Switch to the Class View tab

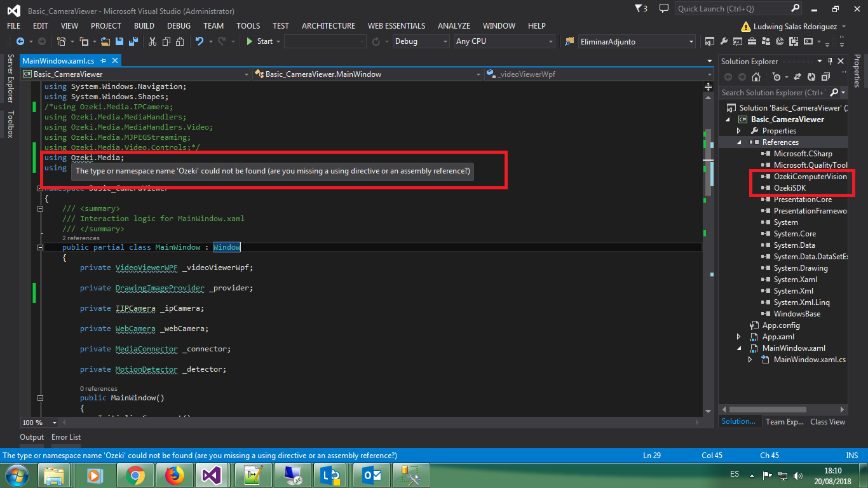827,421
